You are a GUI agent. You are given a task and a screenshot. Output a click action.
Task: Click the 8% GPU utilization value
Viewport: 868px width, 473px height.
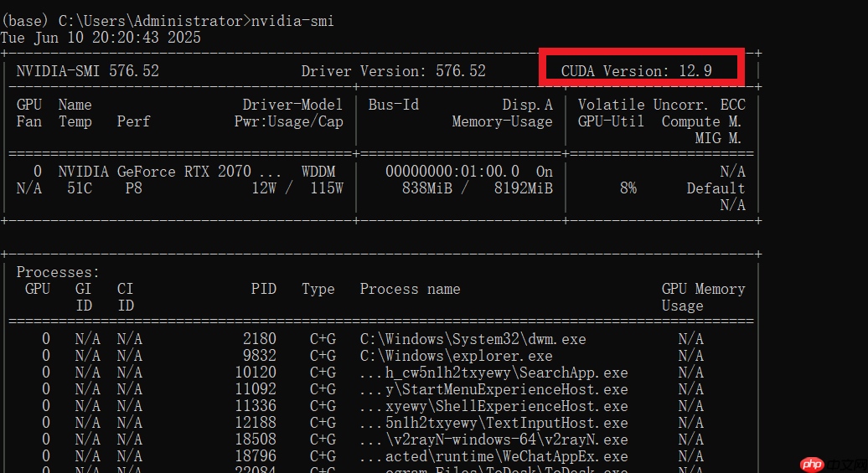[x=628, y=188]
